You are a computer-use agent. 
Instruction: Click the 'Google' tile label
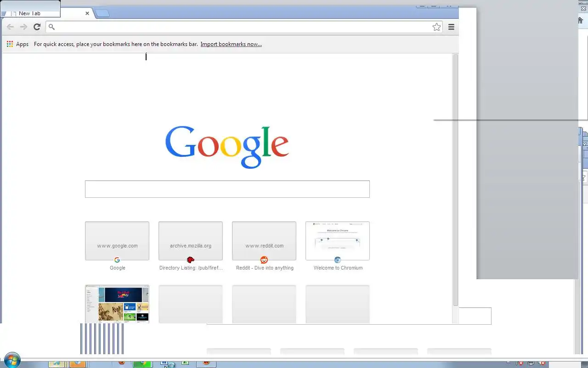pos(118,268)
